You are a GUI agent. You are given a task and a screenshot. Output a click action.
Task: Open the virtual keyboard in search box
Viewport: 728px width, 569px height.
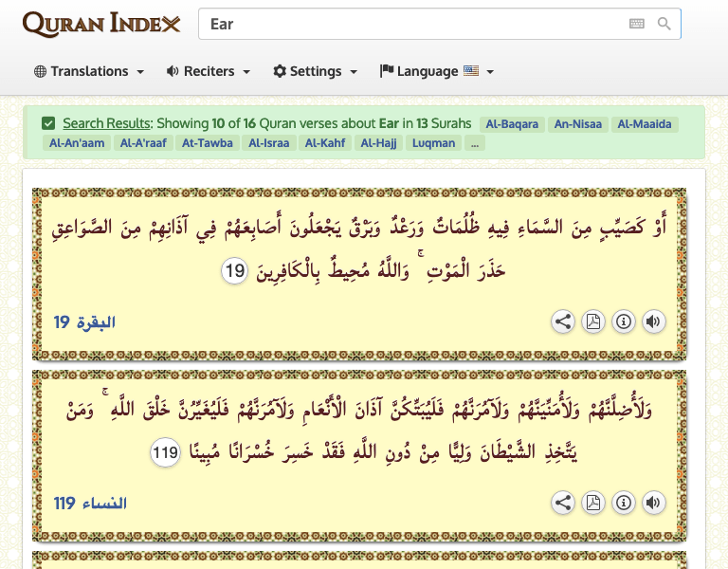tap(636, 24)
